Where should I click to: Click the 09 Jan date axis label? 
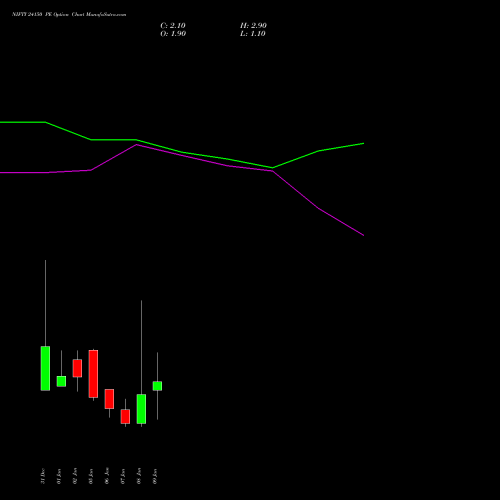pos(155,476)
